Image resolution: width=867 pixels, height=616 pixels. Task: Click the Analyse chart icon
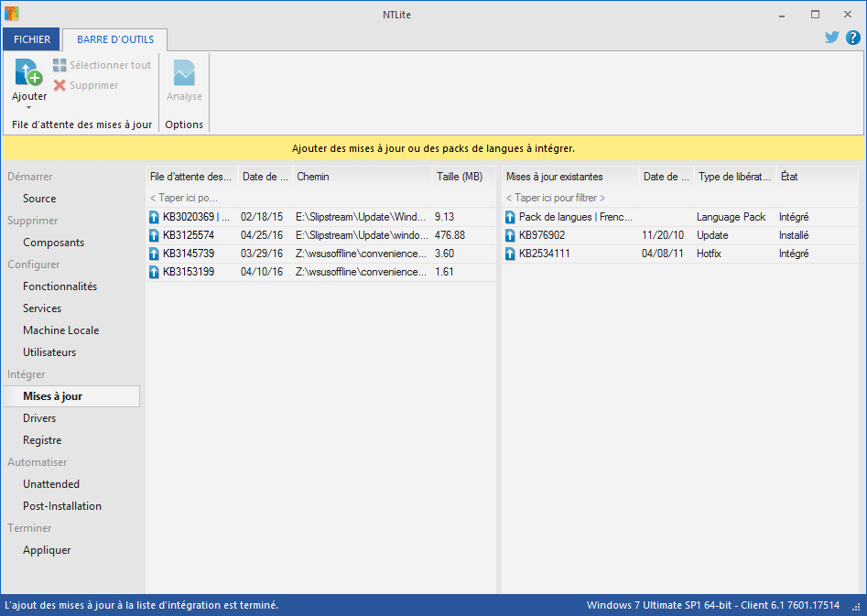[184, 72]
